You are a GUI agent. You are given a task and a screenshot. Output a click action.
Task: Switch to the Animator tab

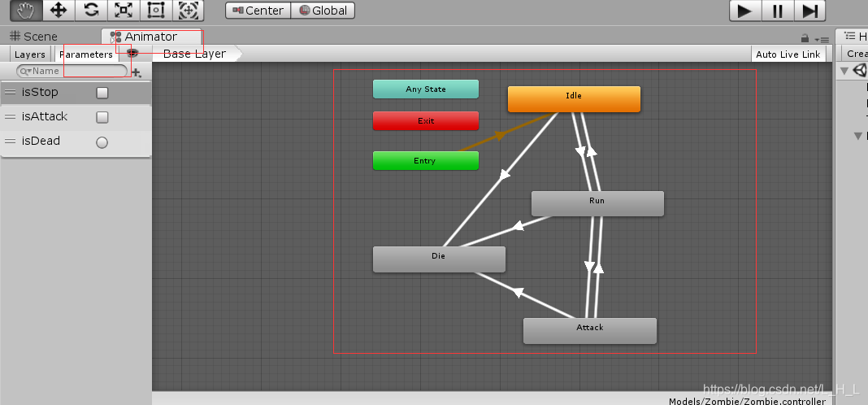coord(151,37)
